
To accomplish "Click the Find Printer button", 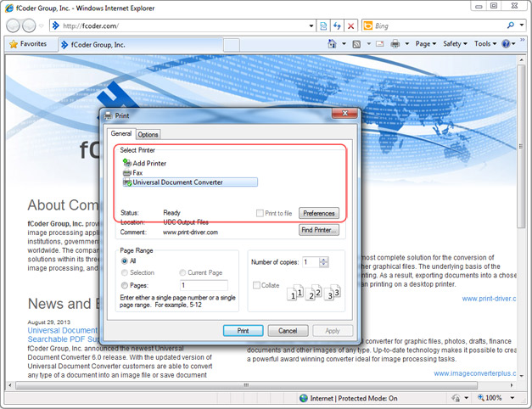I will click(x=318, y=230).
